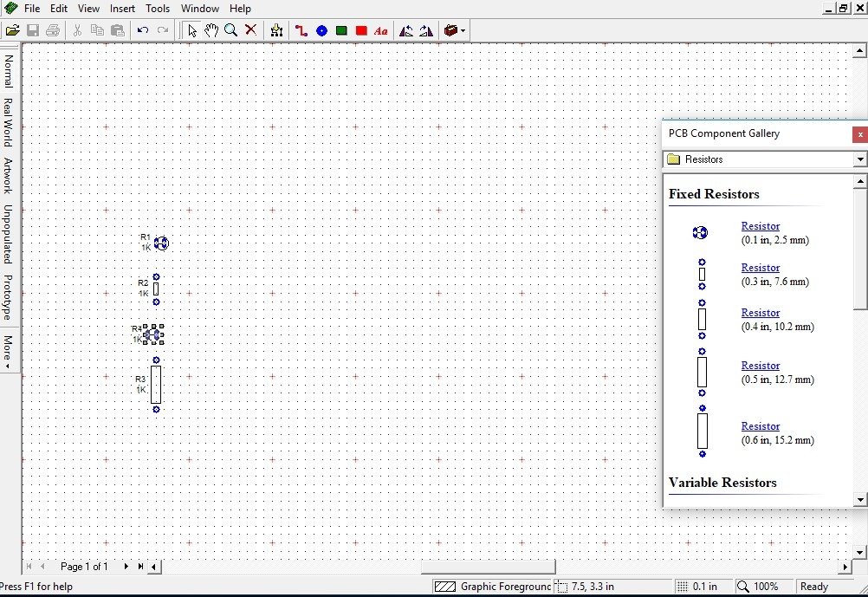The width and height of the screenshot is (868, 597).
Task: Click the Cut scissors icon
Action: 77,30
